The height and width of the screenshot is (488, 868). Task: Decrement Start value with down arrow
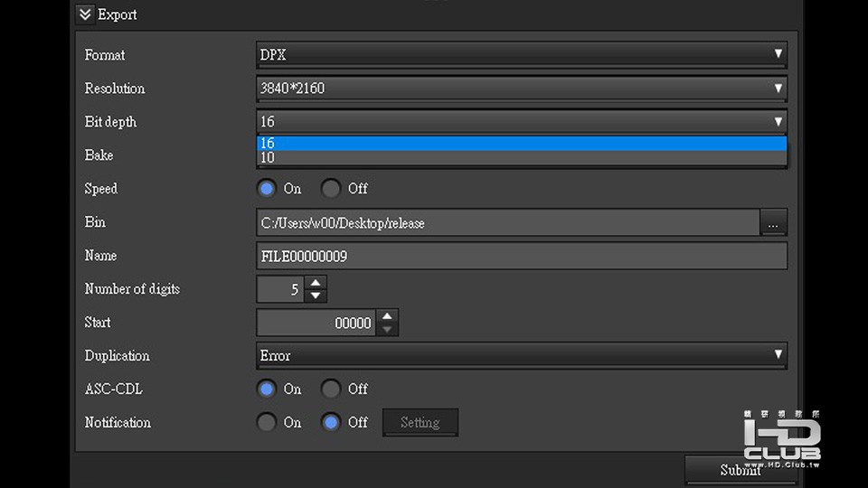point(387,329)
